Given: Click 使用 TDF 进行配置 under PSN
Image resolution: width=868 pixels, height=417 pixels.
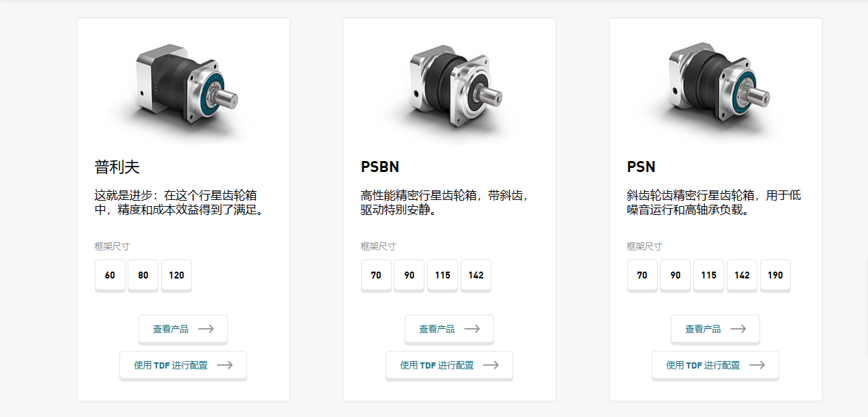Looking at the screenshot, I should (x=715, y=365).
